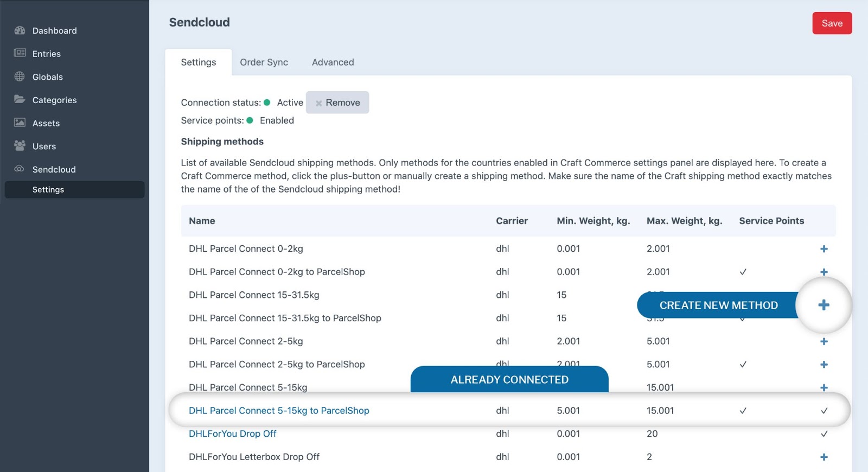Open Users from sidebar icon
The width and height of the screenshot is (868, 472).
(x=20, y=145)
